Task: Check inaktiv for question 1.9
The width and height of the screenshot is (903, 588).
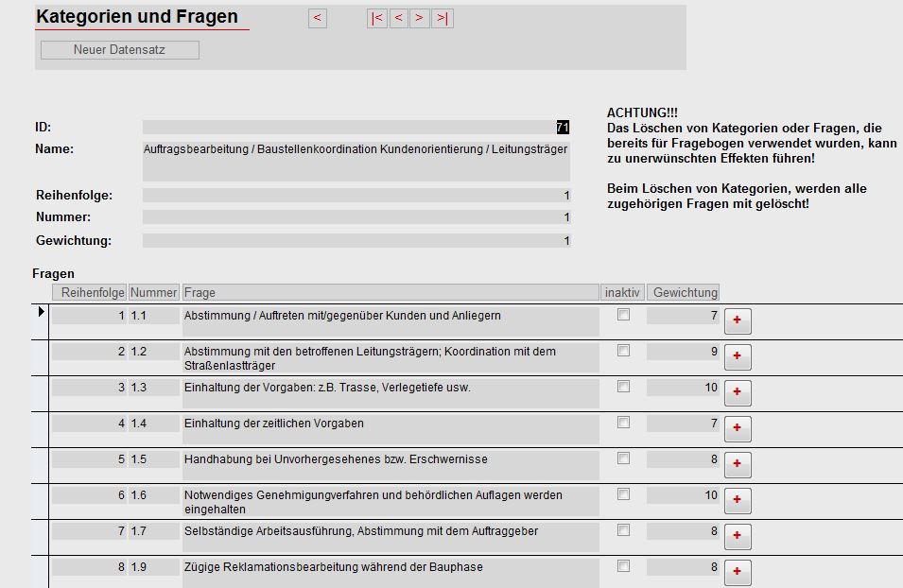Action: click(623, 566)
